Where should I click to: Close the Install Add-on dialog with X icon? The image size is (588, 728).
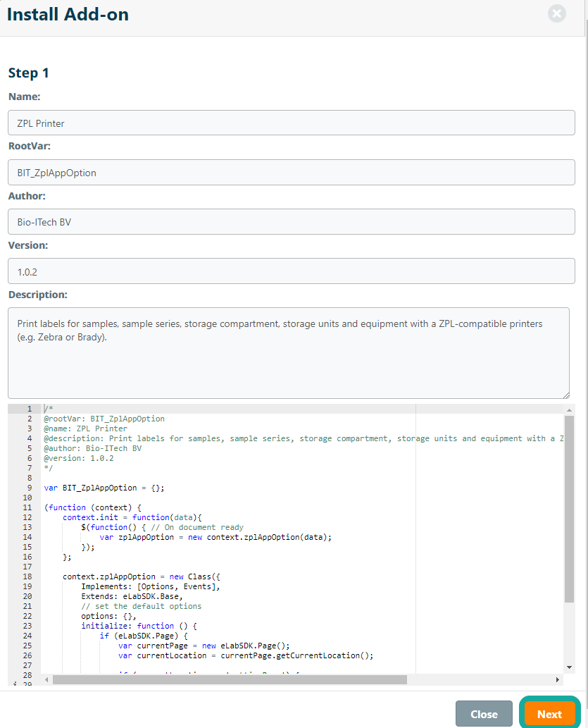(556, 13)
